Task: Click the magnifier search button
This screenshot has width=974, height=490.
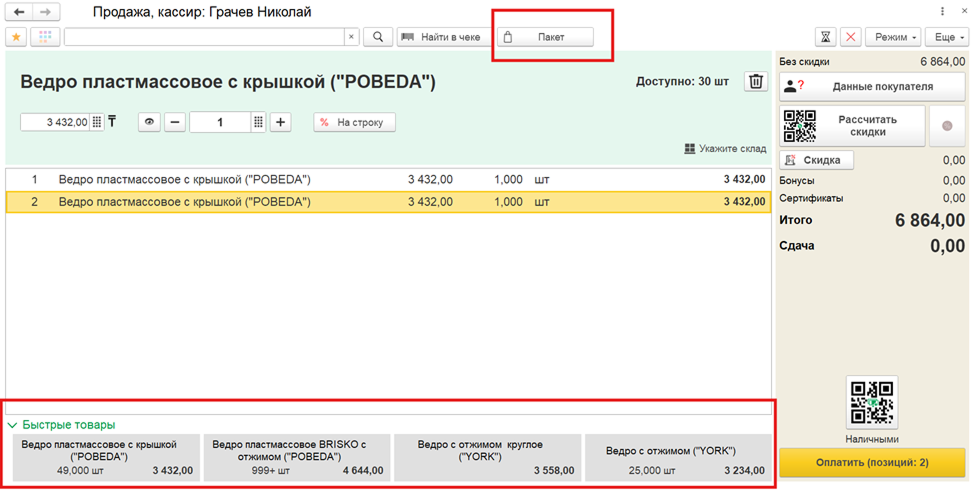Action: point(378,37)
